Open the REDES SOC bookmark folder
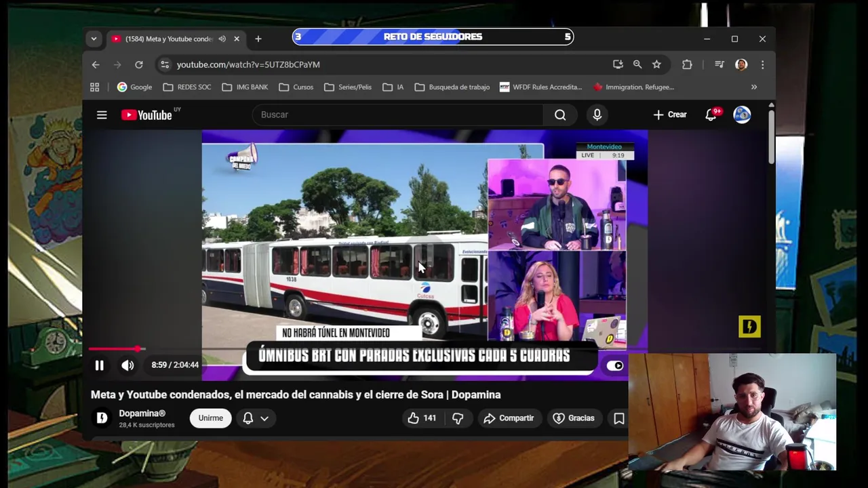This screenshot has width=868, height=488. point(187,87)
